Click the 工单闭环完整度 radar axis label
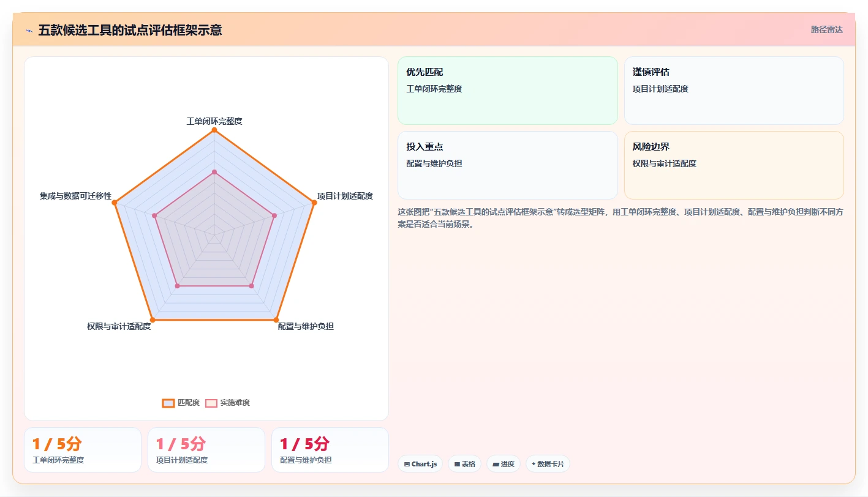 click(x=214, y=121)
